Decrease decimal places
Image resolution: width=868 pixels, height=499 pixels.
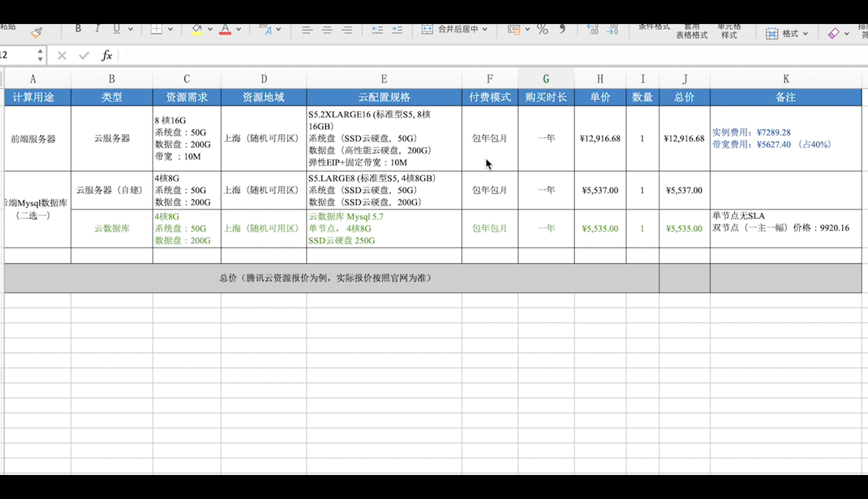[612, 30]
